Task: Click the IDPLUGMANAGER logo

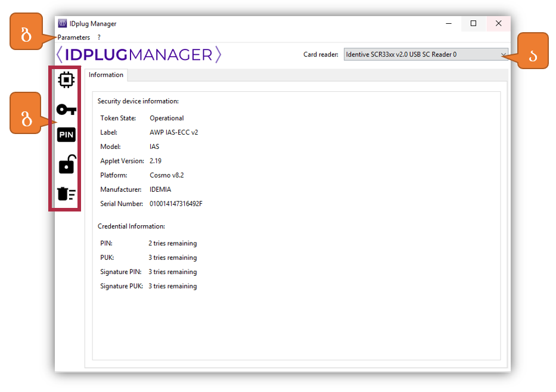Action: point(138,55)
